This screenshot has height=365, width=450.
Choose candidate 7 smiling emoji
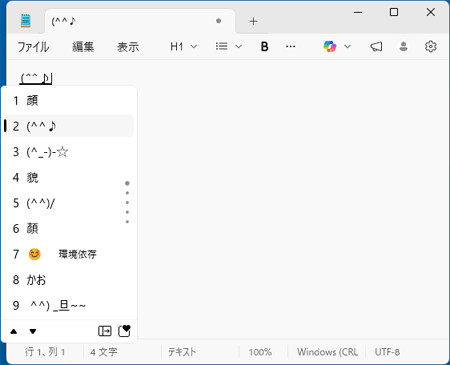pos(69,254)
